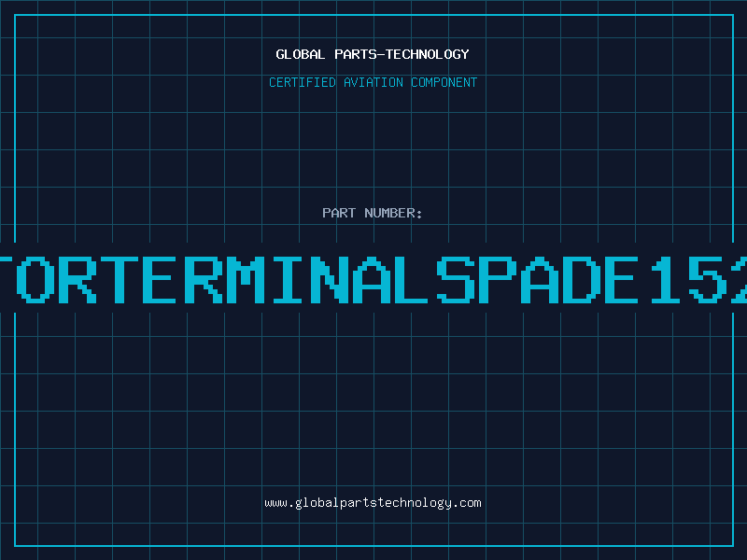Click the CERTIFIED AVIATION COMPONENT subtitle
The height and width of the screenshot is (560, 747).
click(x=373, y=82)
